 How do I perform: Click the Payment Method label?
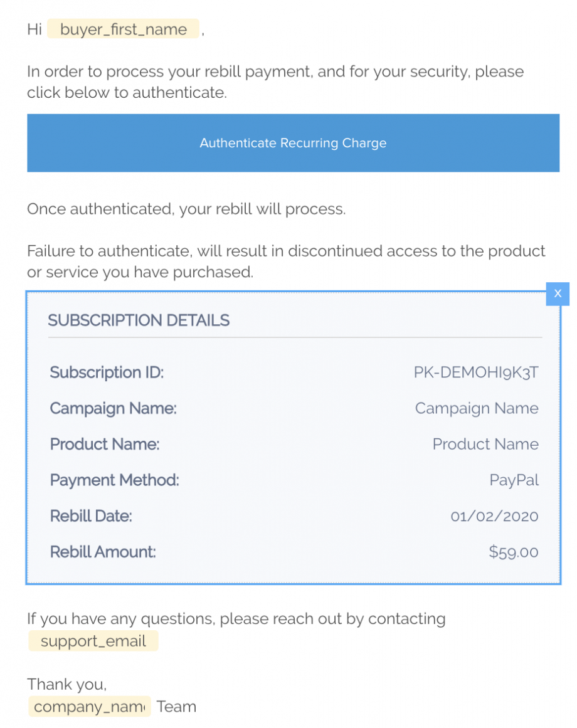tap(115, 480)
